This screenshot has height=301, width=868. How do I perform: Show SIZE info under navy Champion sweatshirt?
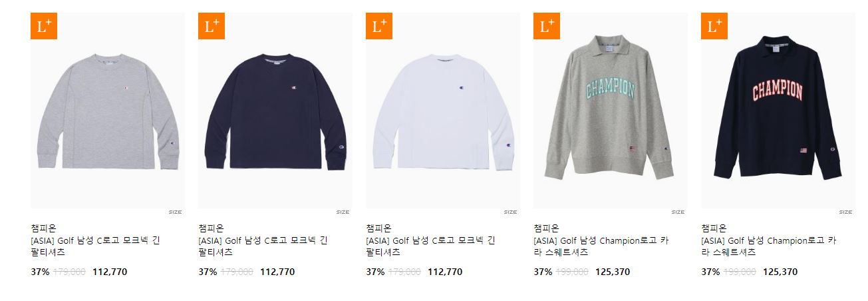point(845,212)
